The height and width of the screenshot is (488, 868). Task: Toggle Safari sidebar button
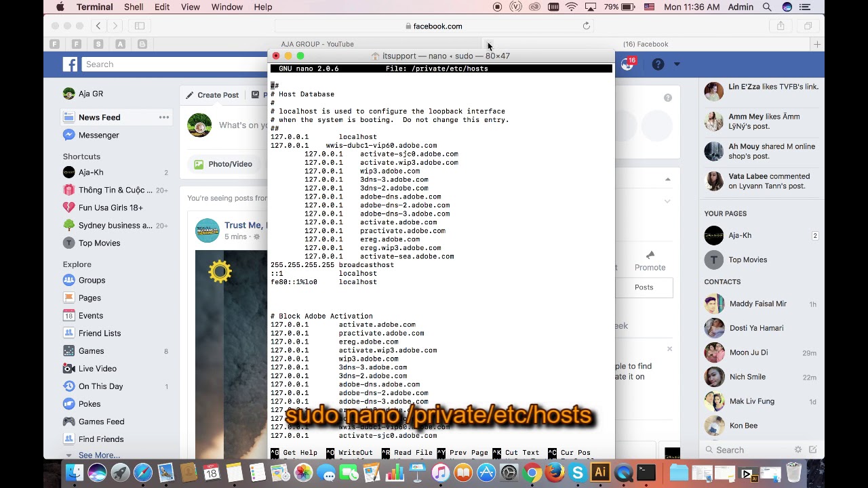coord(140,26)
